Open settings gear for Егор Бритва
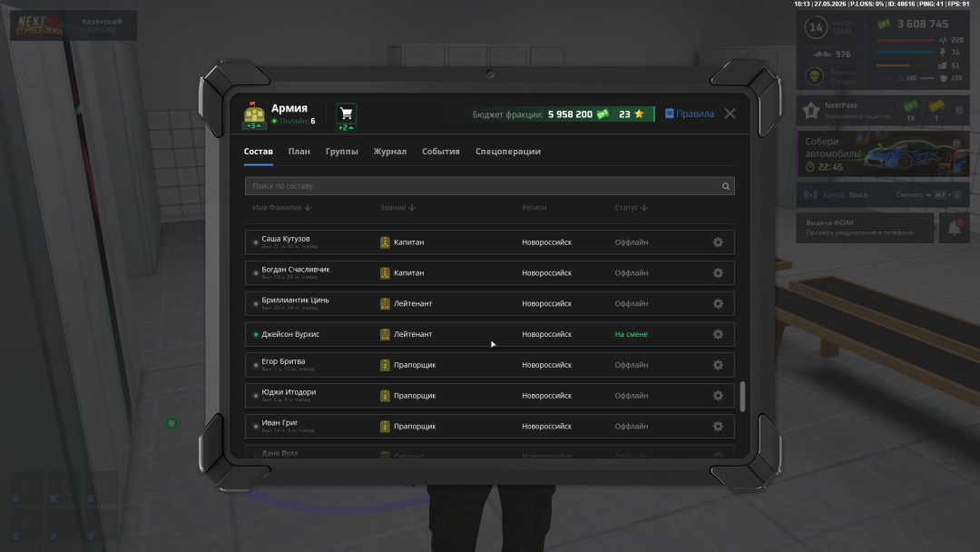 coord(718,364)
